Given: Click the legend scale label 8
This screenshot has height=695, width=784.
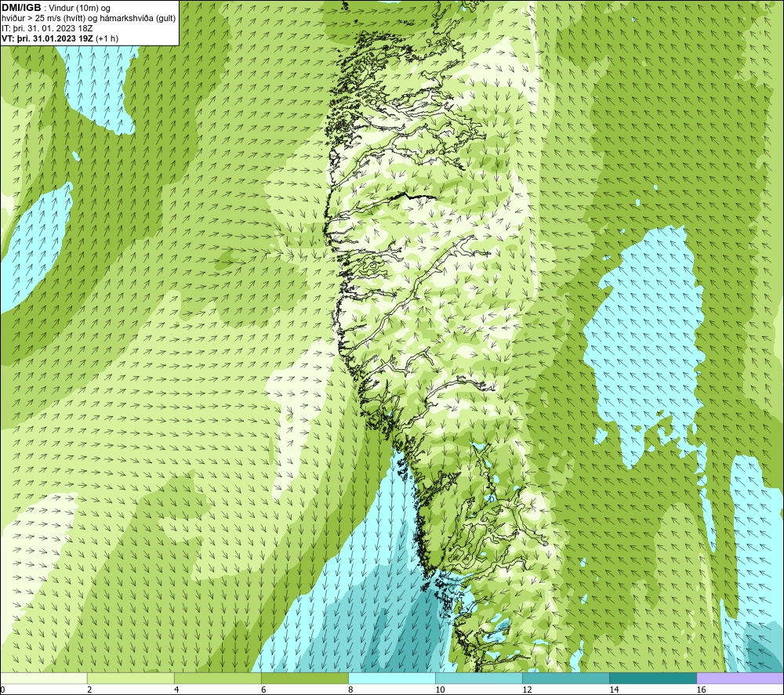Looking at the screenshot, I should [x=350, y=690].
